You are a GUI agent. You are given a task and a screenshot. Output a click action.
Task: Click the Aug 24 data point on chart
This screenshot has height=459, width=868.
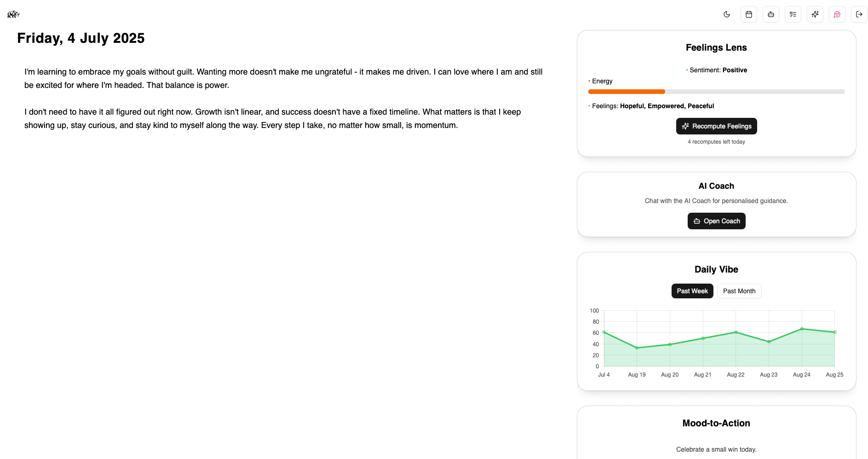click(802, 329)
